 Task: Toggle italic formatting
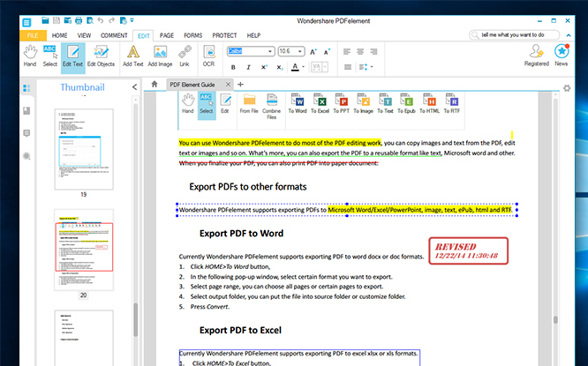pos(248,67)
